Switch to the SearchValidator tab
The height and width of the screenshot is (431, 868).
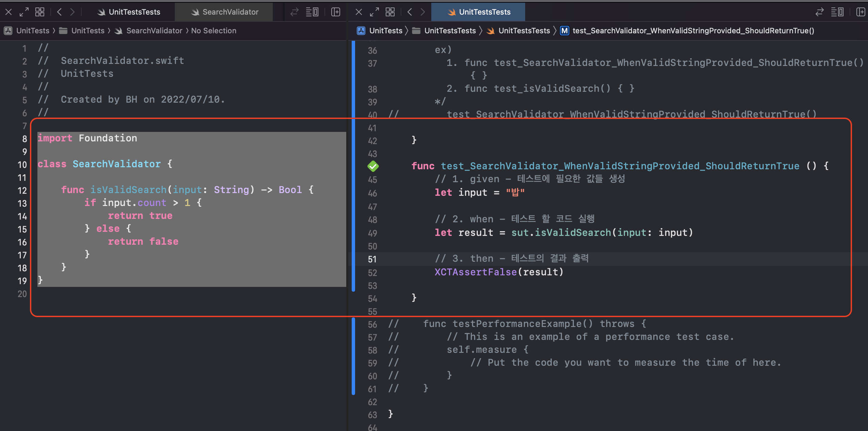[x=224, y=12]
